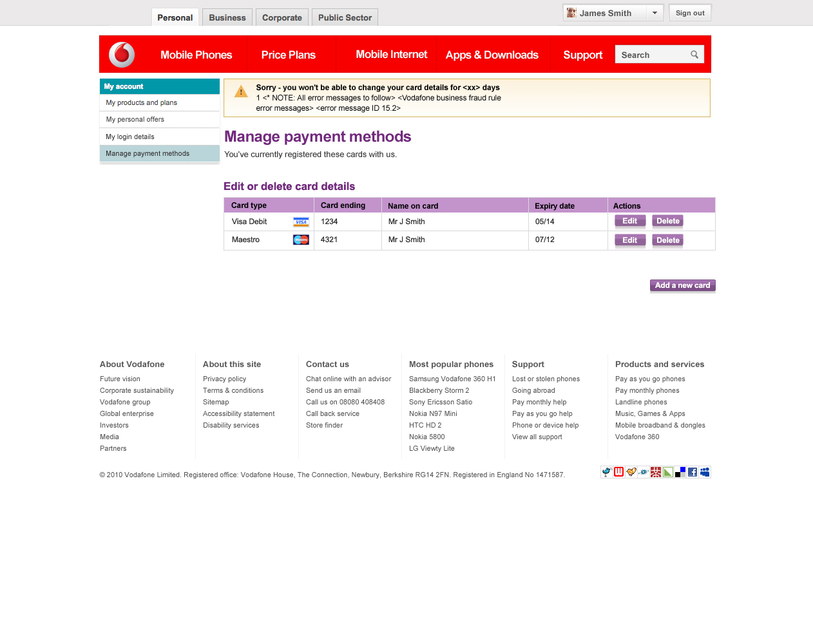The height and width of the screenshot is (644, 813).
Task: Click the Delicious bookmark icon
Action: coord(680,472)
